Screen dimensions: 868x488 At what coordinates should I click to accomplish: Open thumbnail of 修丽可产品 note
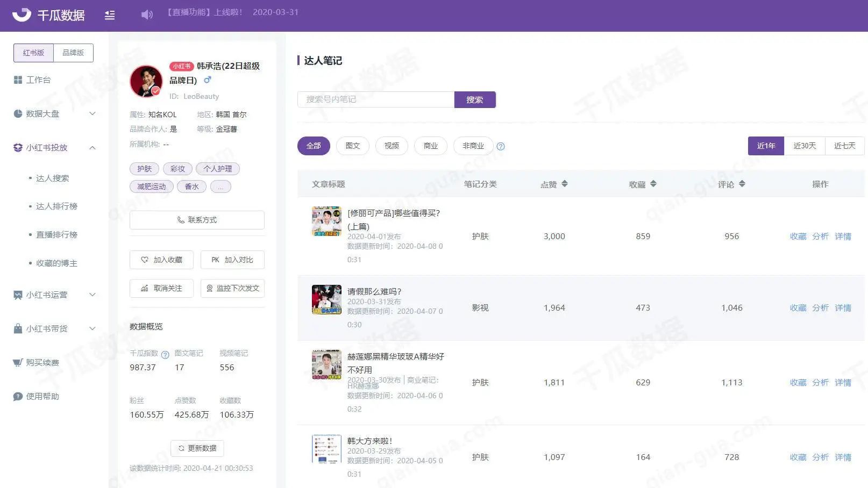click(x=326, y=221)
